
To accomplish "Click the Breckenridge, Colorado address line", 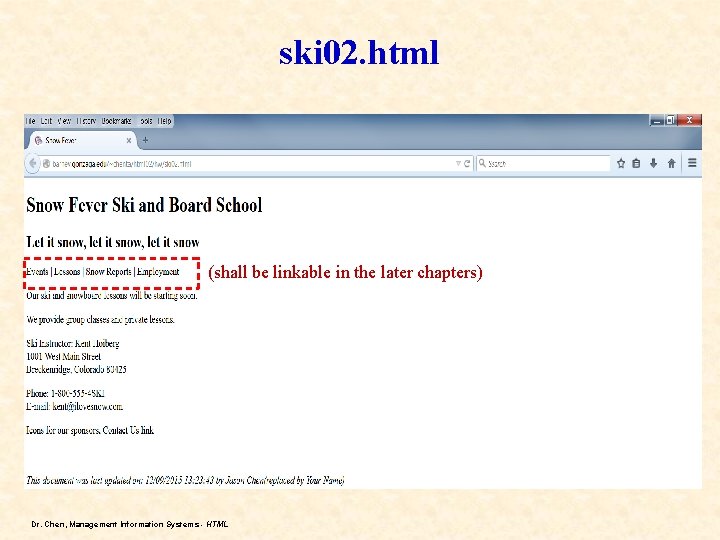I will (x=76, y=369).
